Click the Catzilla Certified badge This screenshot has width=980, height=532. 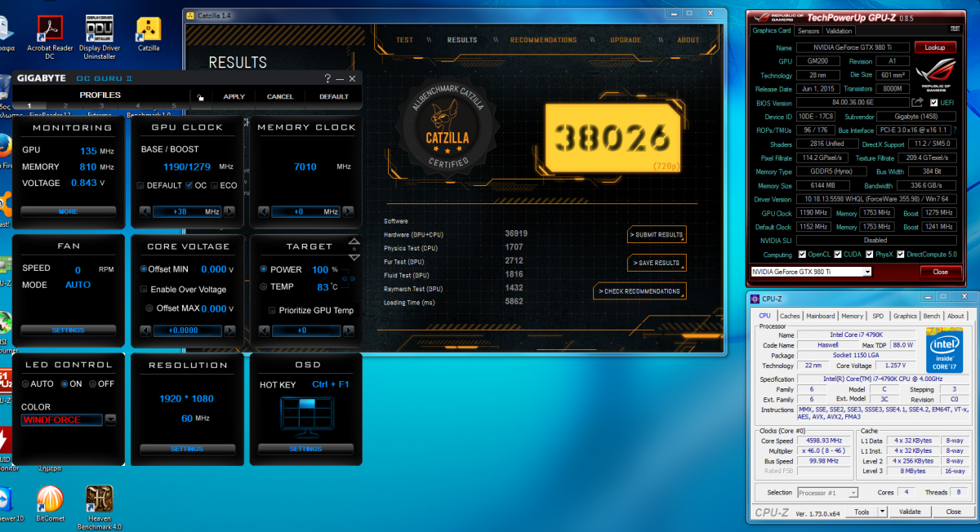pyautogui.click(x=448, y=128)
